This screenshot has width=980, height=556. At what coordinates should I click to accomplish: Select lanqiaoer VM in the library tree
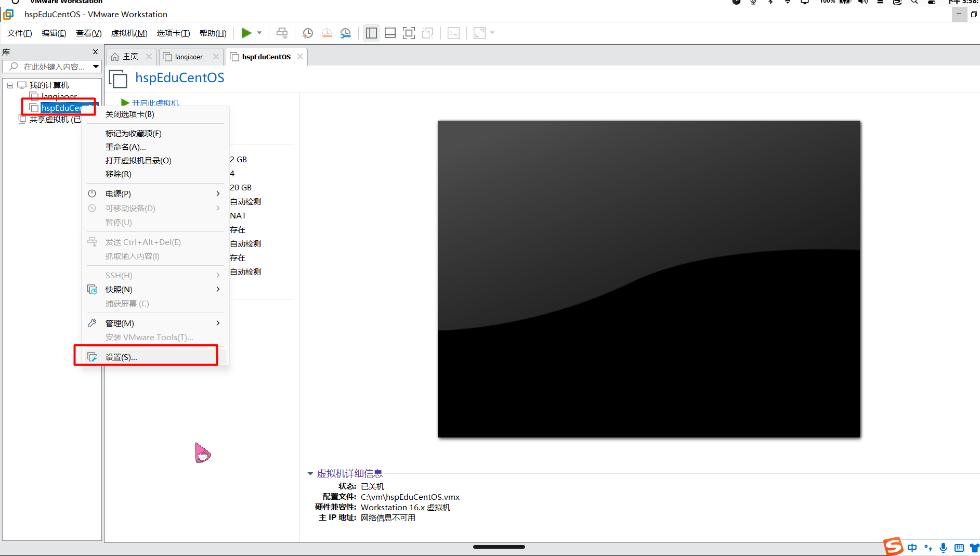tap(59, 96)
